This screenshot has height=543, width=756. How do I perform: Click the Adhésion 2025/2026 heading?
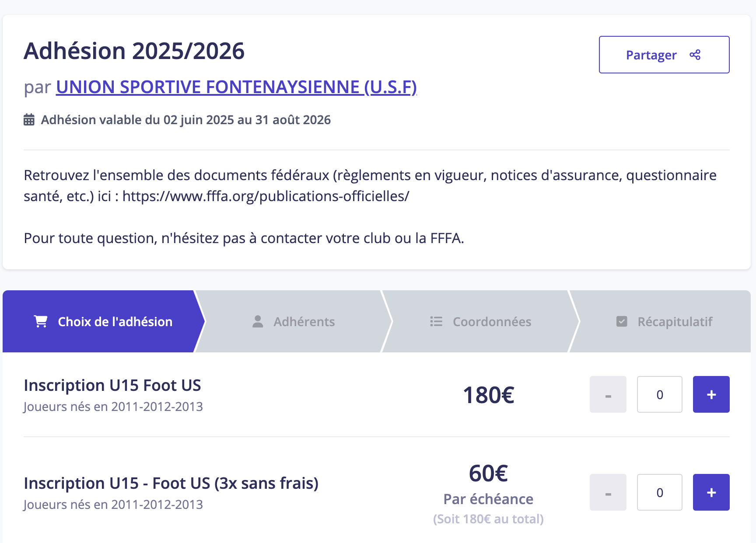(x=134, y=51)
